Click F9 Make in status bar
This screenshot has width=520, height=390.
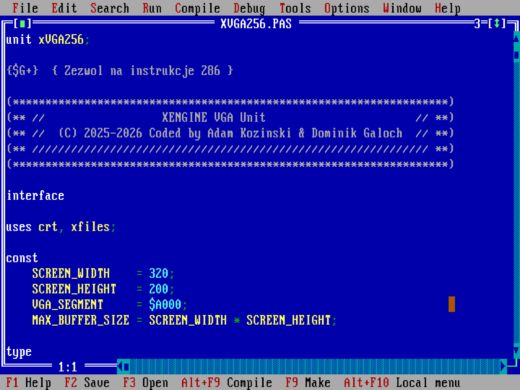[x=308, y=382]
